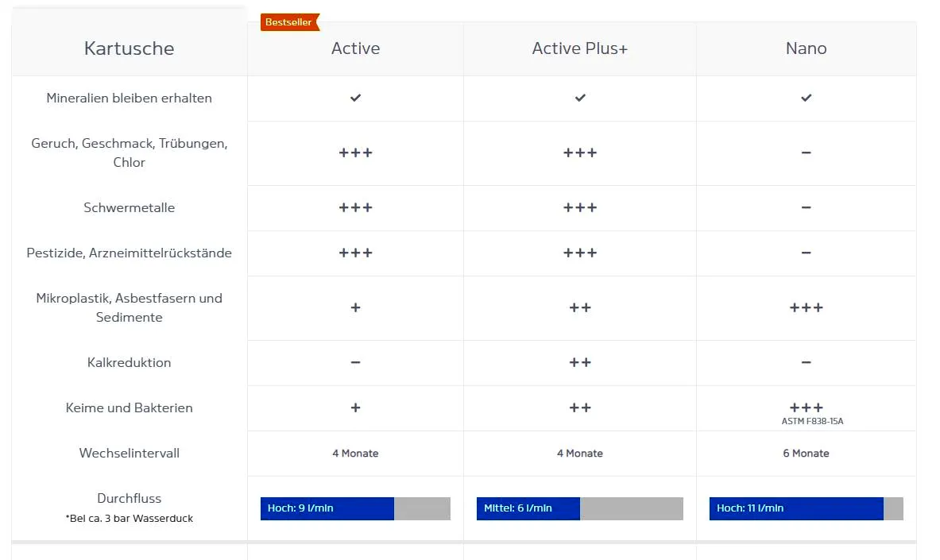
Task: Click the 'Pestizide, Arzneimittelrückstände' row label
Action: pos(129,253)
